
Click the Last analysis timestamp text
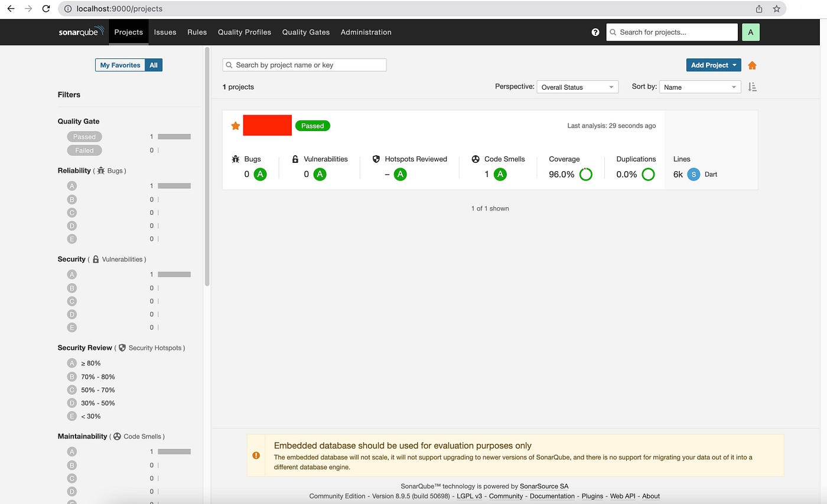tap(611, 126)
